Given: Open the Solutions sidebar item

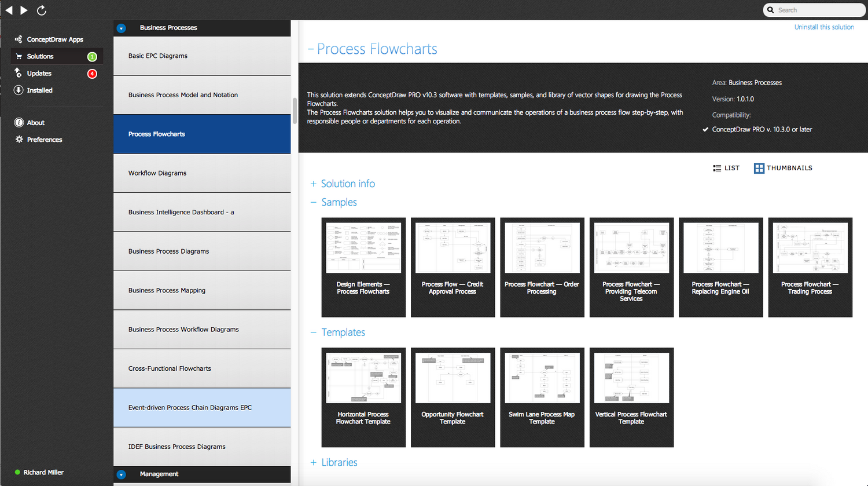Looking at the screenshot, I should pos(57,56).
